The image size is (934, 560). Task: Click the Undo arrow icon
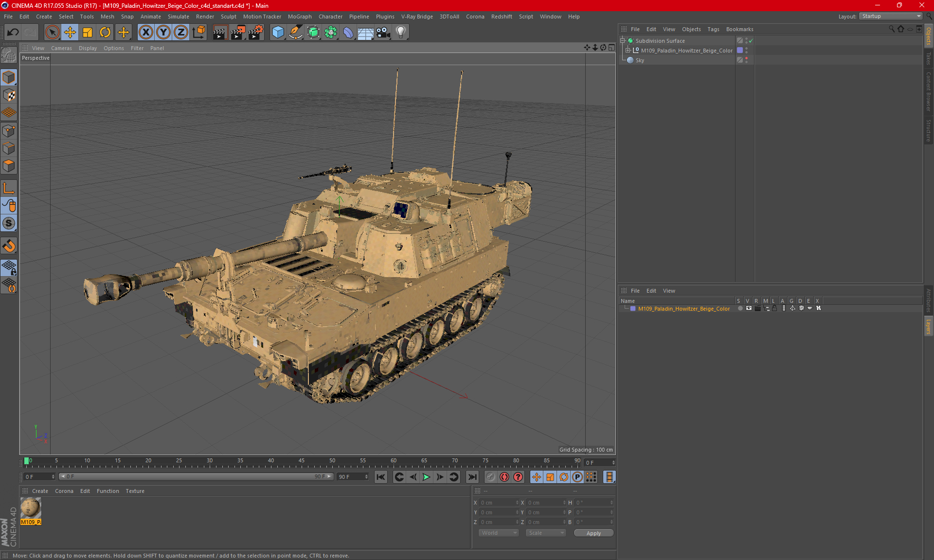(13, 33)
